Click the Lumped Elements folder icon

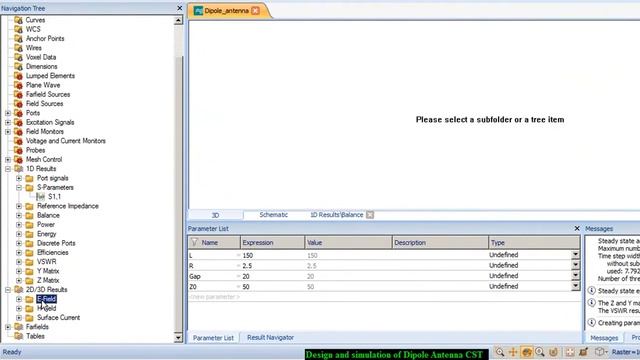(18, 76)
